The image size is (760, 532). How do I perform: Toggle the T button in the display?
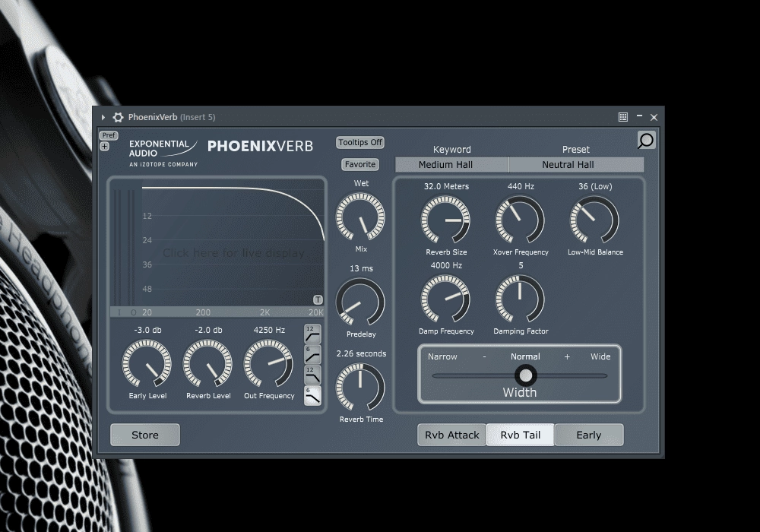(318, 300)
